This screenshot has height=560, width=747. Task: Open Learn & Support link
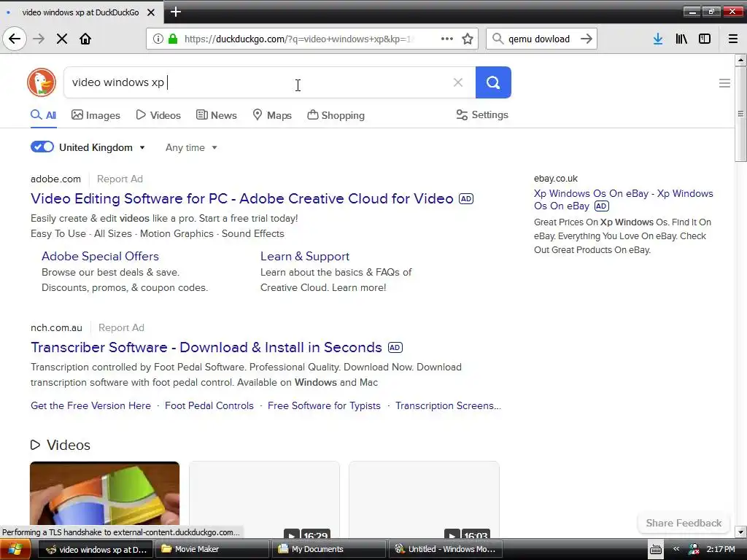tap(305, 256)
